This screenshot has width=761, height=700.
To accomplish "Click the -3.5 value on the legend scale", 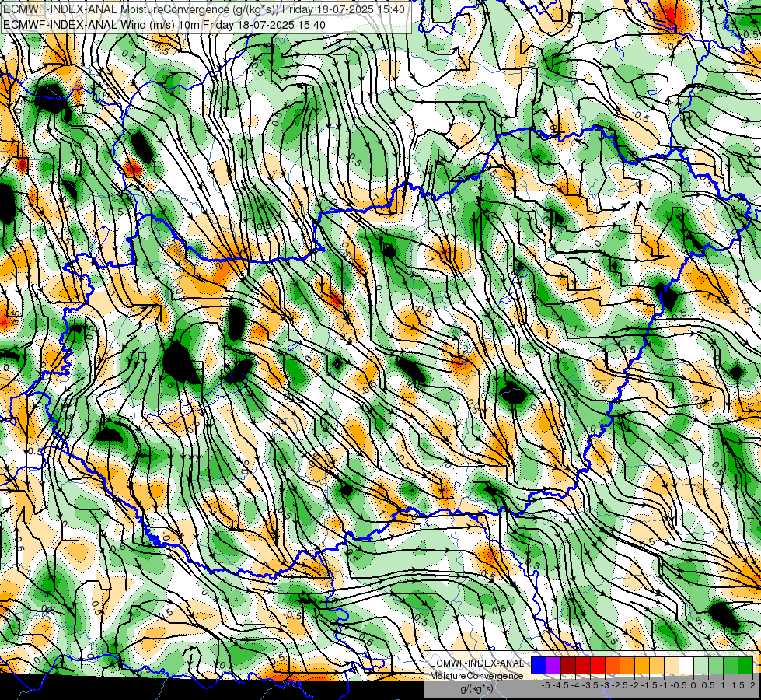I will (x=590, y=685).
